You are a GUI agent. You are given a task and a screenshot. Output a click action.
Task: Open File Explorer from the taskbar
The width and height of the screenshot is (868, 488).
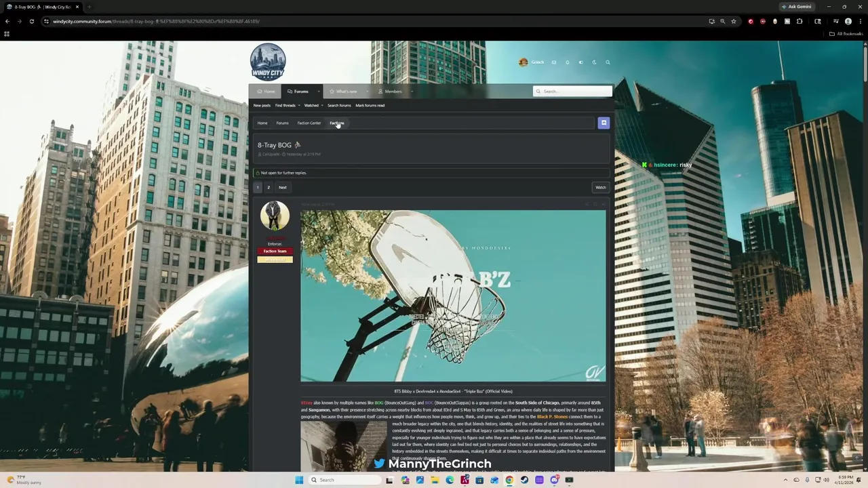(x=435, y=480)
